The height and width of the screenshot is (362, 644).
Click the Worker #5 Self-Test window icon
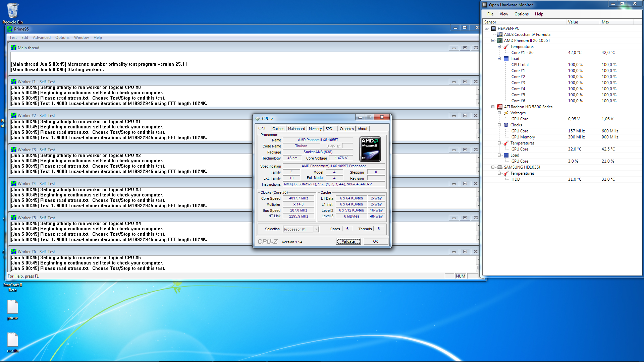[14, 218]
